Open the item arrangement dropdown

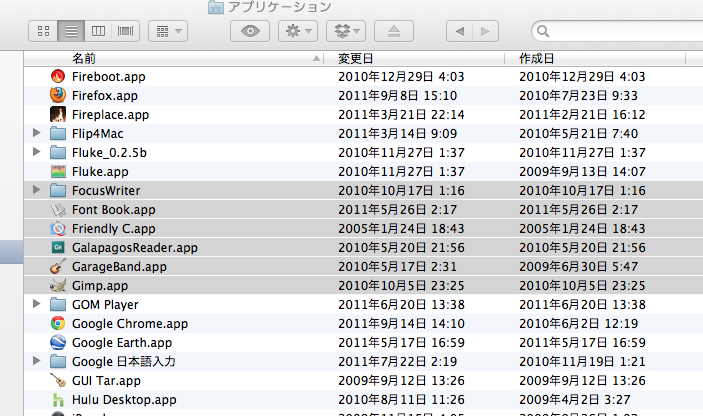click(x=168, y=31)
